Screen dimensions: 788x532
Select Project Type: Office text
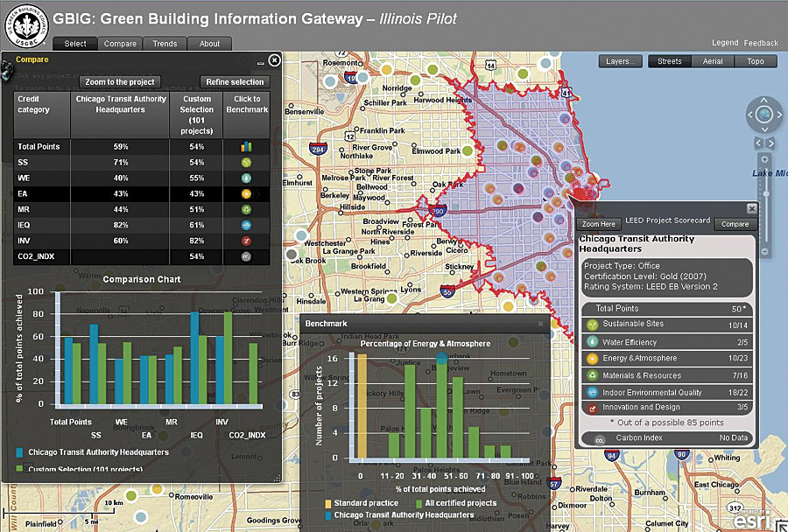tap(622, 266)
